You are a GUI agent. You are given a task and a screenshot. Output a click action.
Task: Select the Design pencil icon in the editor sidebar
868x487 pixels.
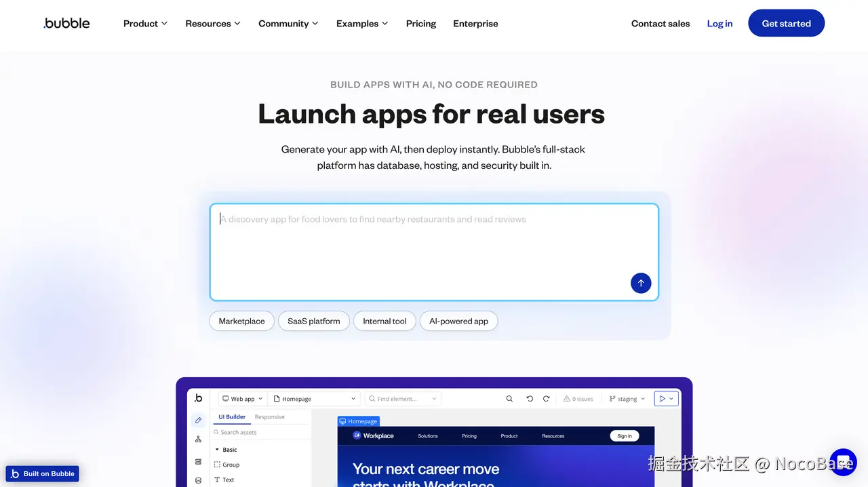coord(198,420)
